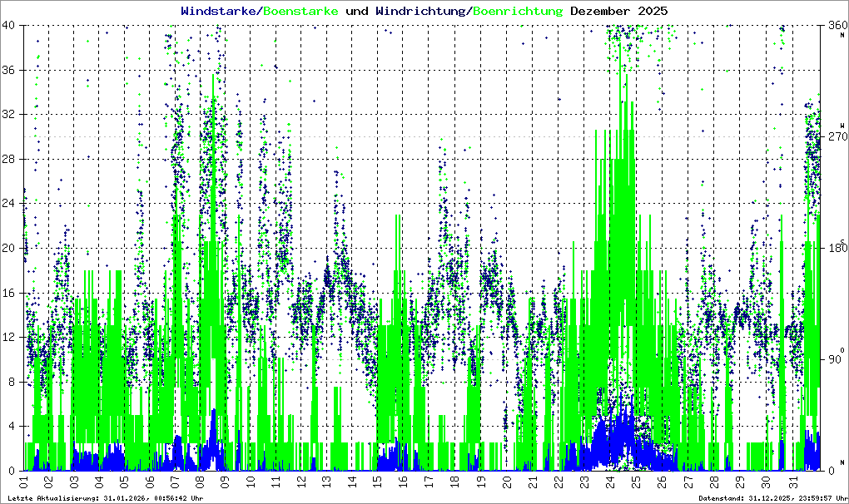The height and width of the screenshot is (504, 849).
Task: Click left axis value 36
Action: tap(8, 70)
